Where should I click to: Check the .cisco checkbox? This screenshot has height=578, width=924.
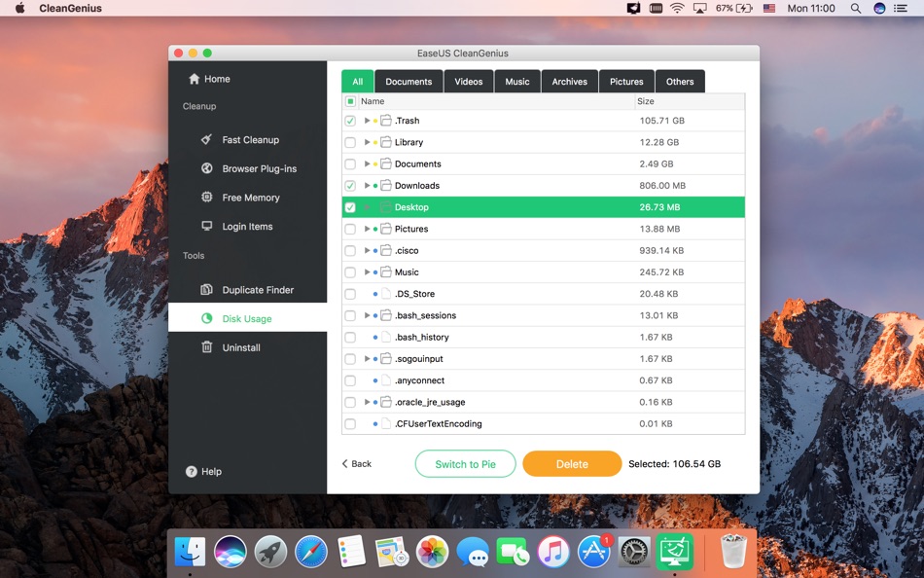(x=350, y=251)
